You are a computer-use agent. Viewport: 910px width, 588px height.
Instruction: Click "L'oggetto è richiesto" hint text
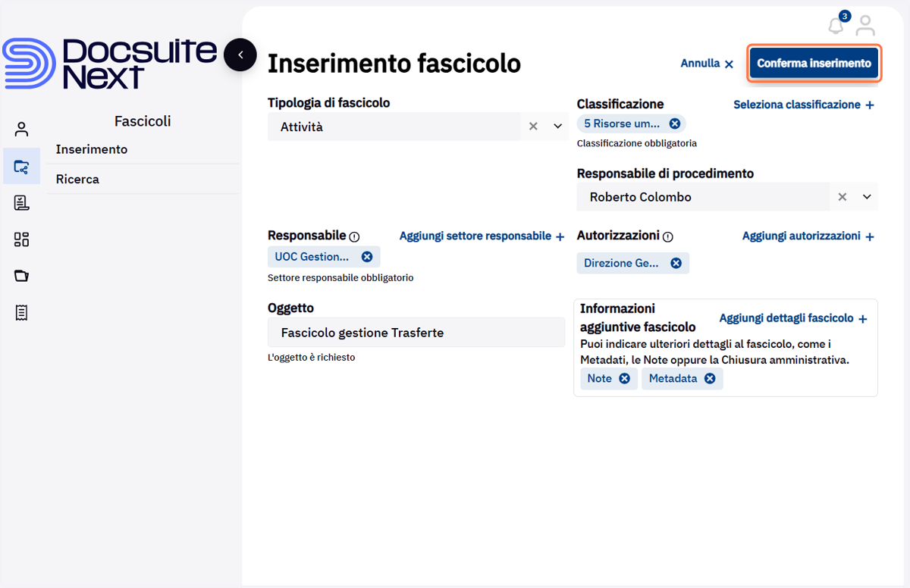tap(311, 358)
